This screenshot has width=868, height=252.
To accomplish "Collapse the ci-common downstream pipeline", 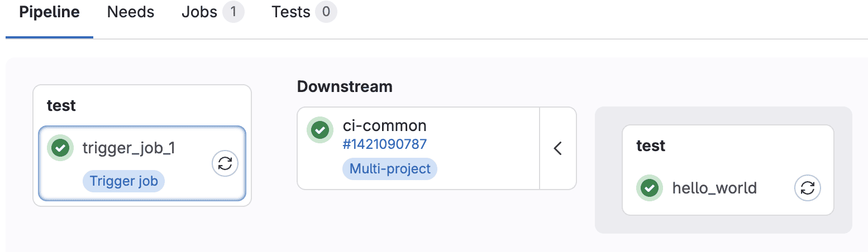I will pos(557,148).
